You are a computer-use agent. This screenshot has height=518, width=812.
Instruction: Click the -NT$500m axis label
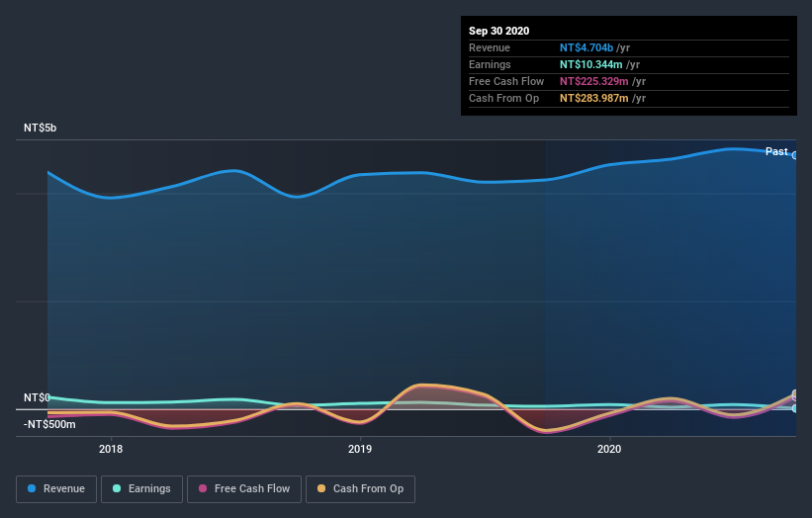pyautogui.click(x=49, y=424)
